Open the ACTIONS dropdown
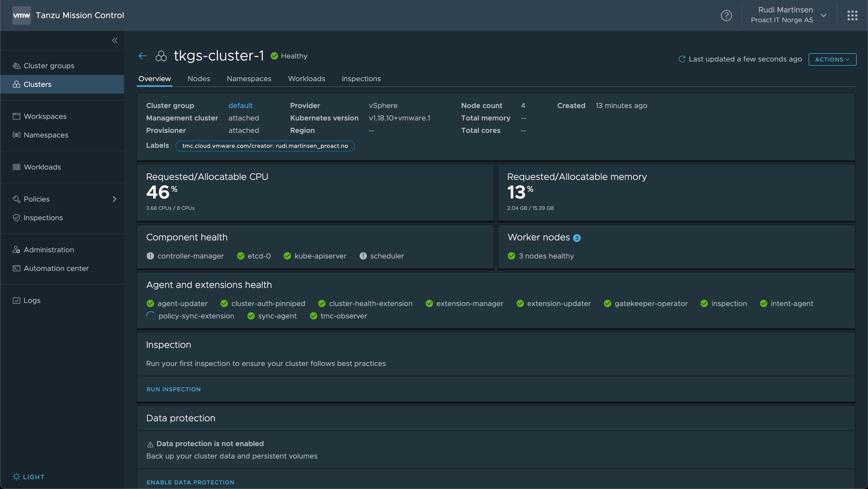The image size is (868, 489). (832, 59)
